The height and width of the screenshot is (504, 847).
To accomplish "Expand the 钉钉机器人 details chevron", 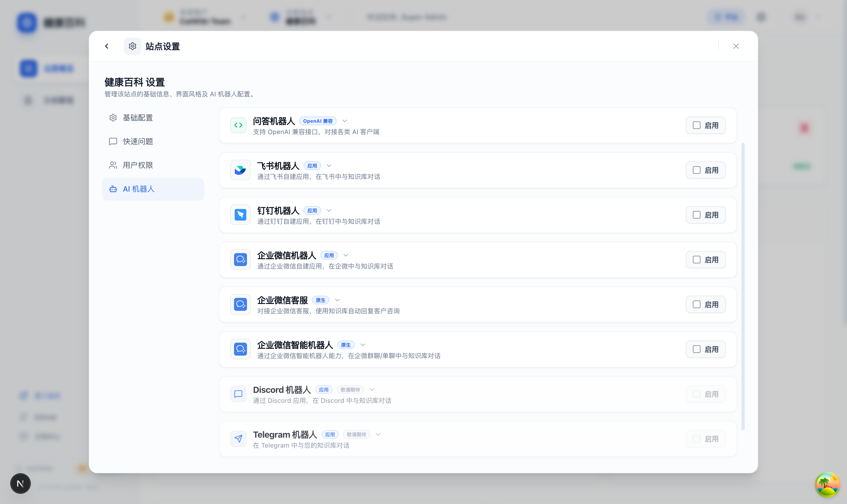I will tap(328, 210).
